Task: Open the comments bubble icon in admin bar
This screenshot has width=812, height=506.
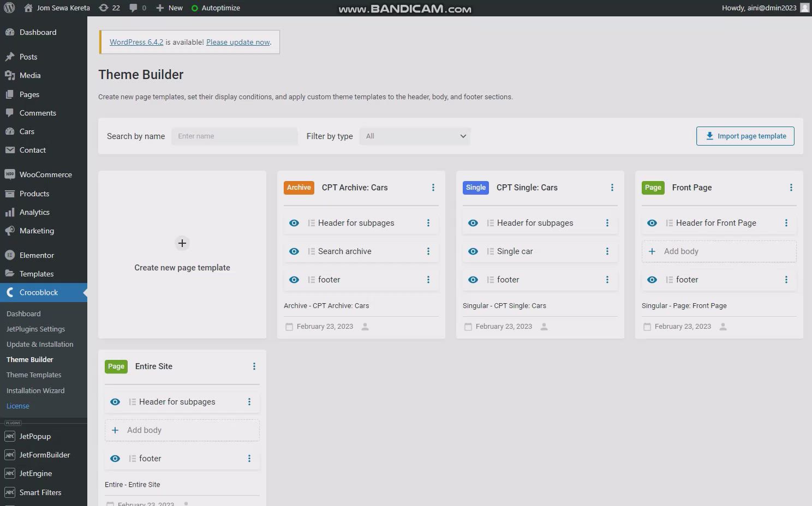Action: (134, 8)
